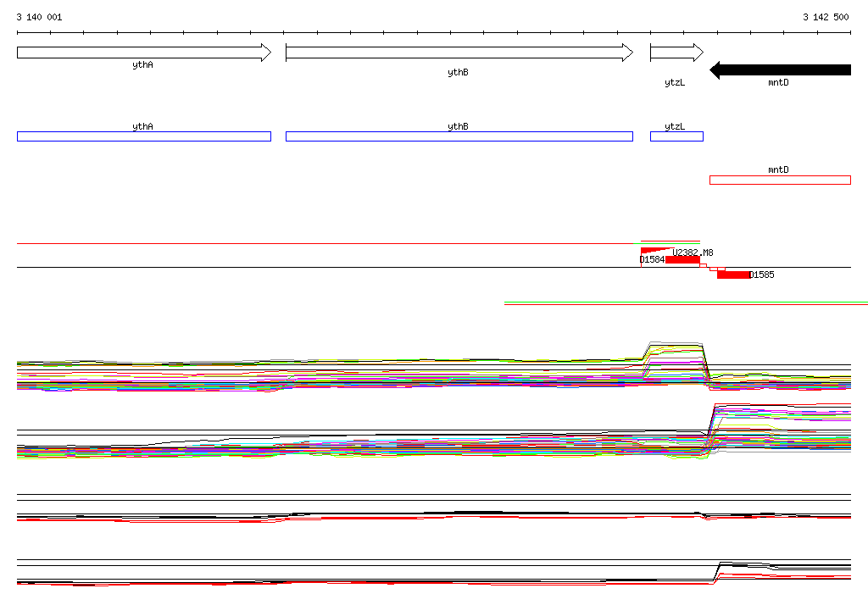Screen dimensions: 868x605
Task: Click the coordinate ruler axis at top
Action: point(434,33)
